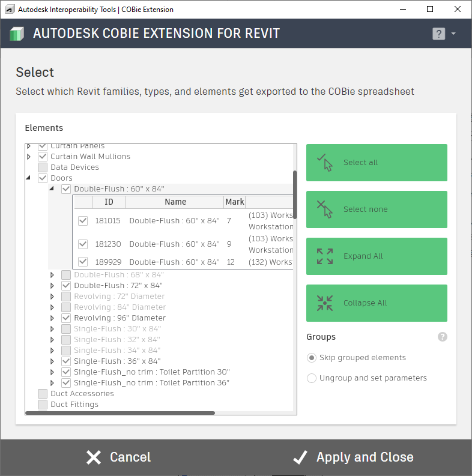Enable Revolving 72" Diameter checkbox

coord(66,297)
